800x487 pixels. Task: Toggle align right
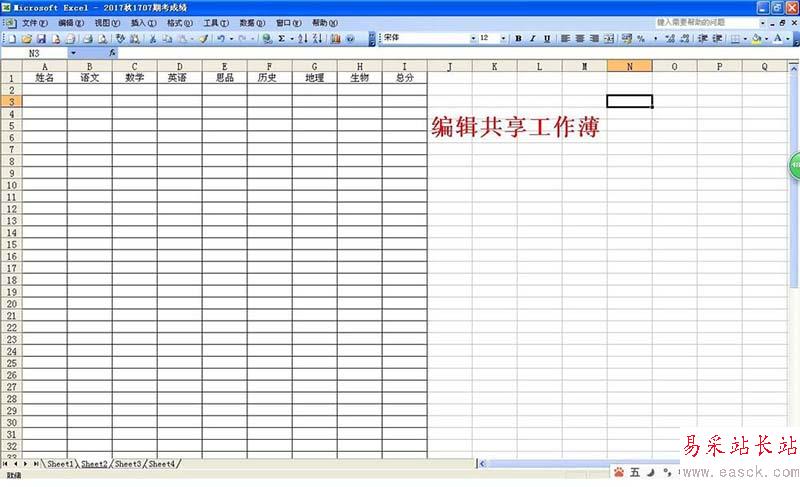coord(594,38)
